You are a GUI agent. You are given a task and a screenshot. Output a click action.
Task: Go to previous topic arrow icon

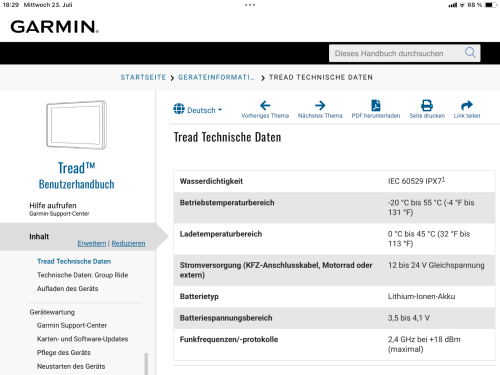pos(265,105)
